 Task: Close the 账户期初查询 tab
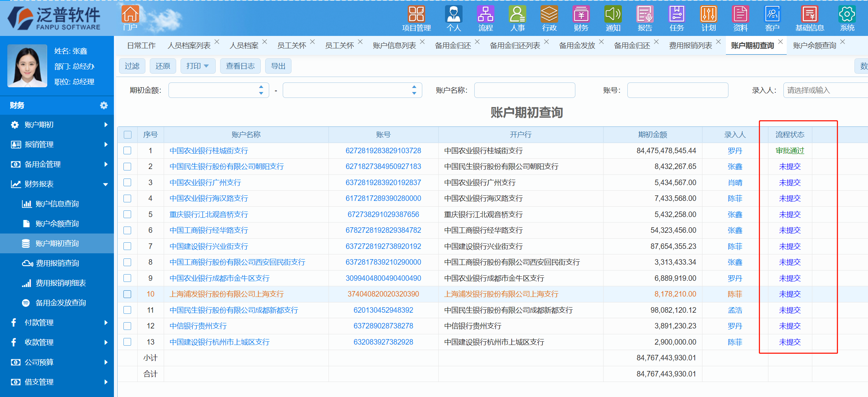pyautogui.click(x=780, y=41)
